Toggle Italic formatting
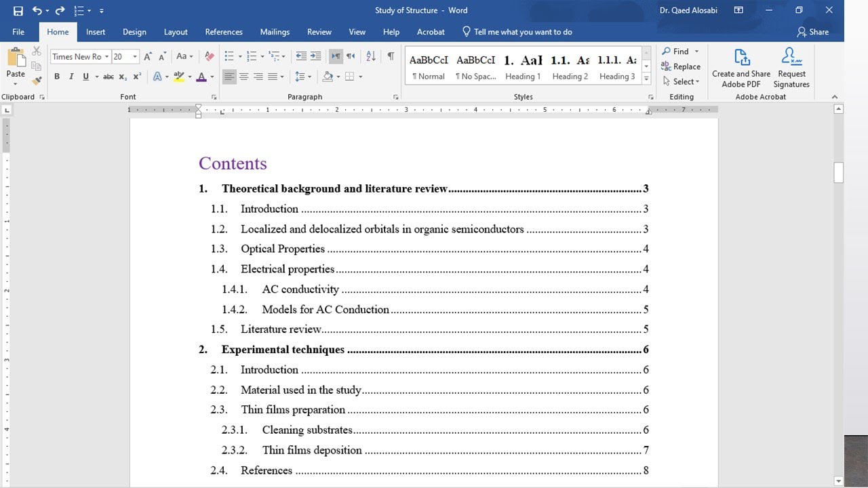 [71, 77]
